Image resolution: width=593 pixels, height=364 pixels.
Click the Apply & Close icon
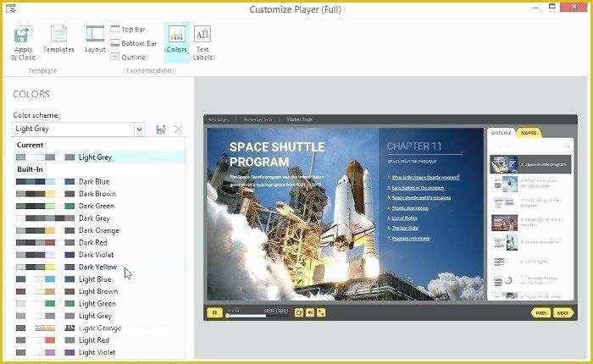pos(23,42)
